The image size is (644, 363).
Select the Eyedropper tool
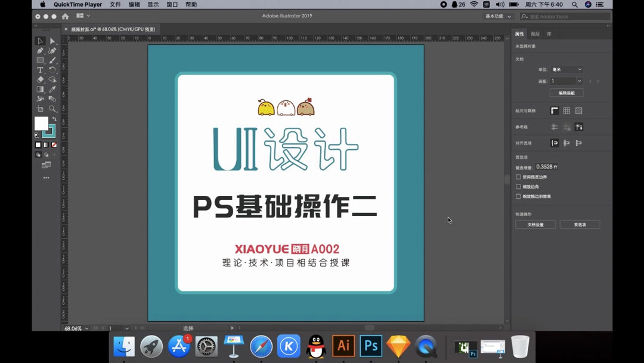[52, 89]
